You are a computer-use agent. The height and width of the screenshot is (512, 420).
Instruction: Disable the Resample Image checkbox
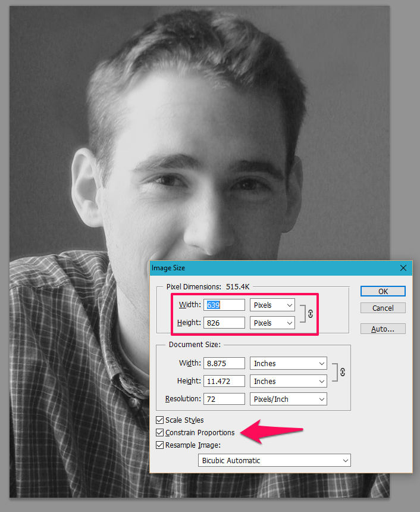coord(160,445)
